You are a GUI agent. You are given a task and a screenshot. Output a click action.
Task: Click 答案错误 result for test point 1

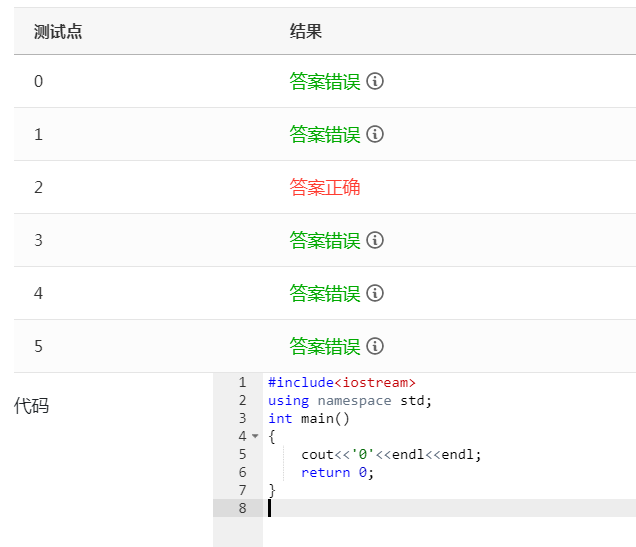(324, 134)
